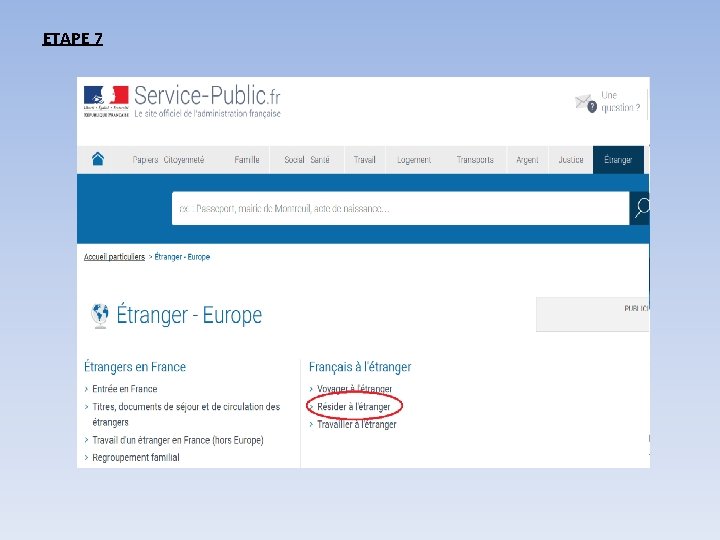This screenshot has height=540, width=720.
Task: Click the chevron before Entrée en France
Action: (x=86, y=389)
